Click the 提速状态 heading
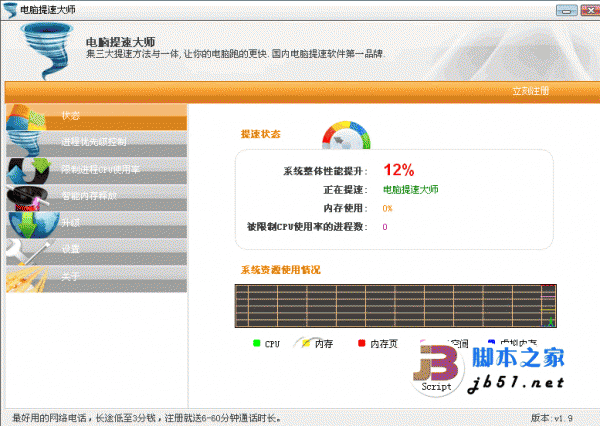The image size is (600, 426). [x=261, y=134]
